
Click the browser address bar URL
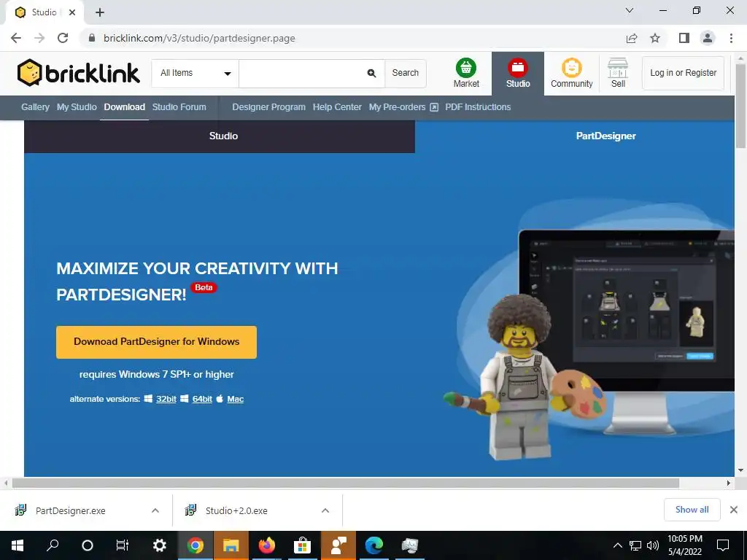(199, 38)
